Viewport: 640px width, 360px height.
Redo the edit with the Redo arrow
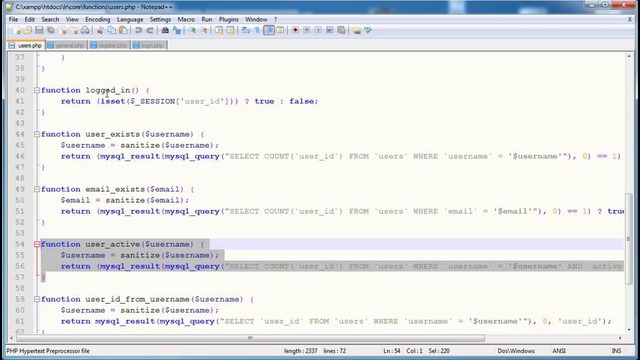point(150,31)
